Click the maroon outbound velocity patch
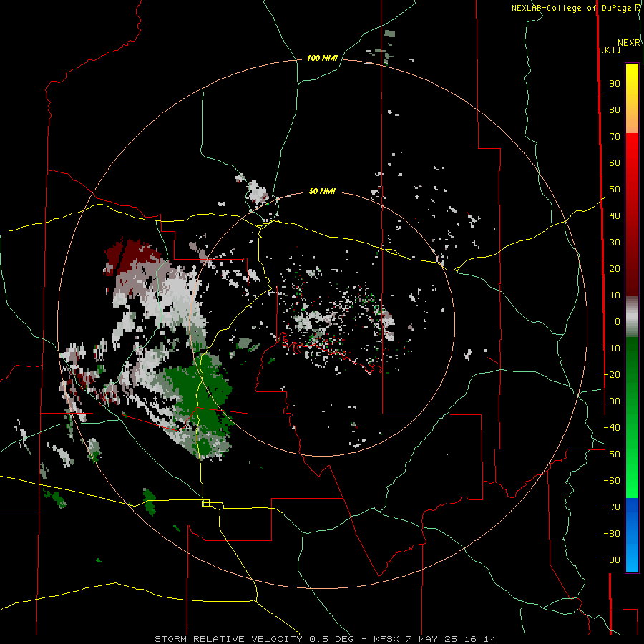This screenshot has width=644, height=644. 134,255
